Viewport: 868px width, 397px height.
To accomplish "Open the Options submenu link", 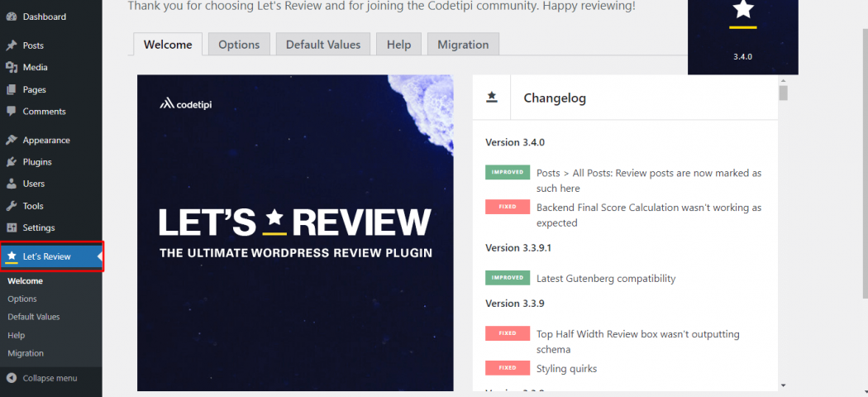I will (x=22, y=299).
